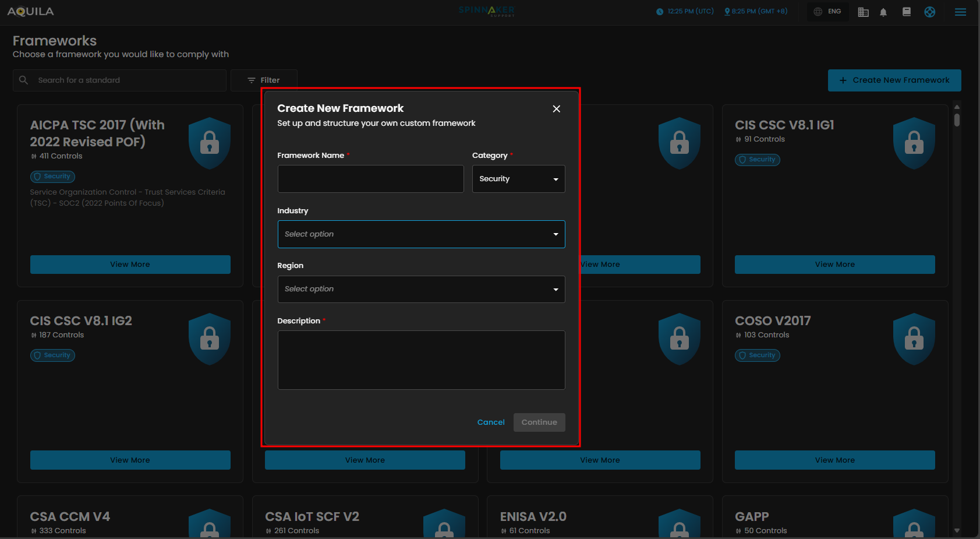Viewport: 980px width, 539px height.
Task: Cancel the new framework dialog
Action: (491, 422)
